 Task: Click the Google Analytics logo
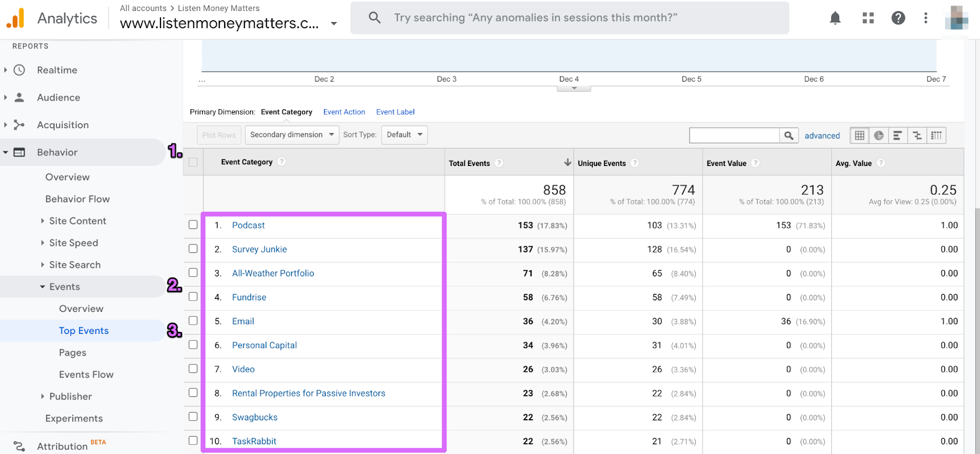[15, 18]
